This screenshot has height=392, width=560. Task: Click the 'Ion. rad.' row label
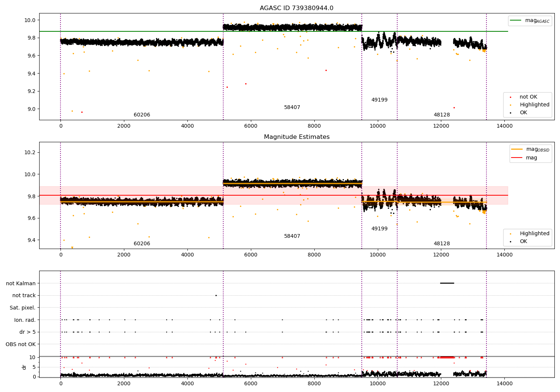(x=25, y=320)
